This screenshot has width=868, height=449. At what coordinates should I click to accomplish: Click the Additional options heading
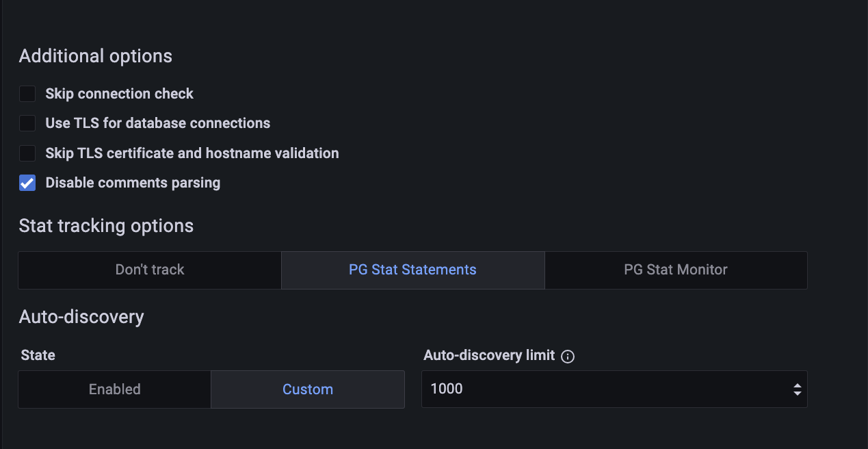click(x=95, y=56)
